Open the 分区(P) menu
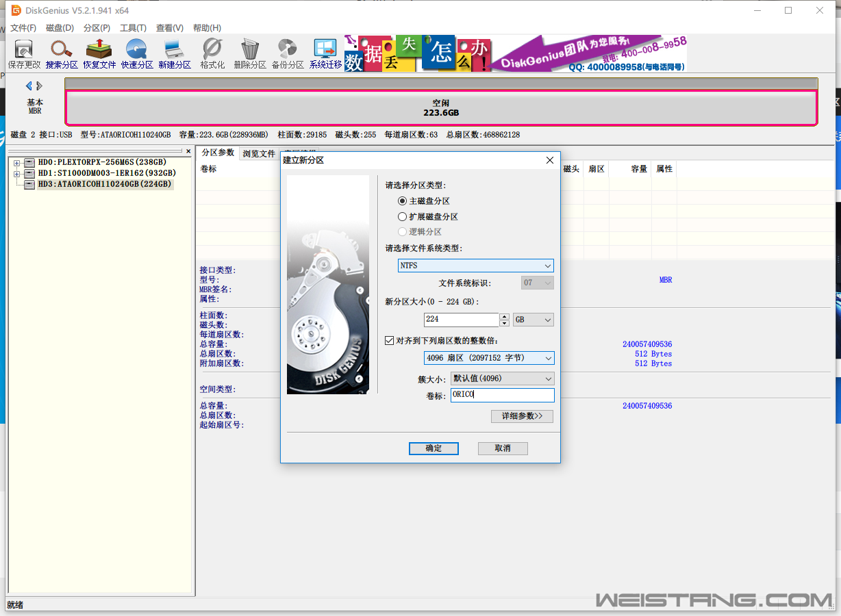The width and height of the screenshot is (841, 616). [x=97, y=28]
